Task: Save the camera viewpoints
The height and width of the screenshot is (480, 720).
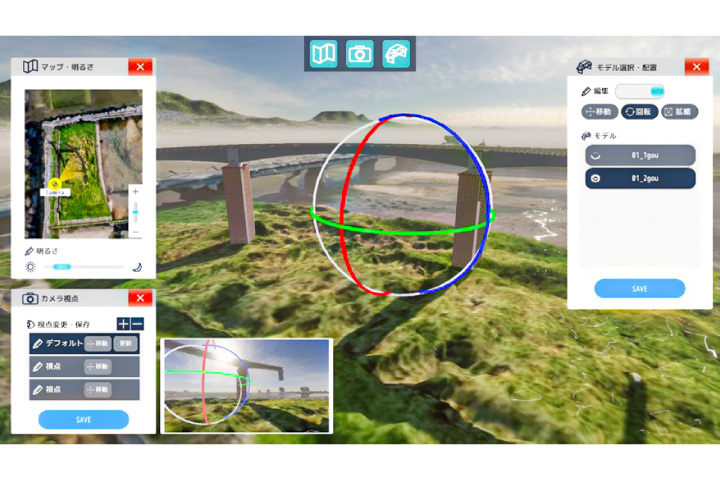Action: click(84, 419)
